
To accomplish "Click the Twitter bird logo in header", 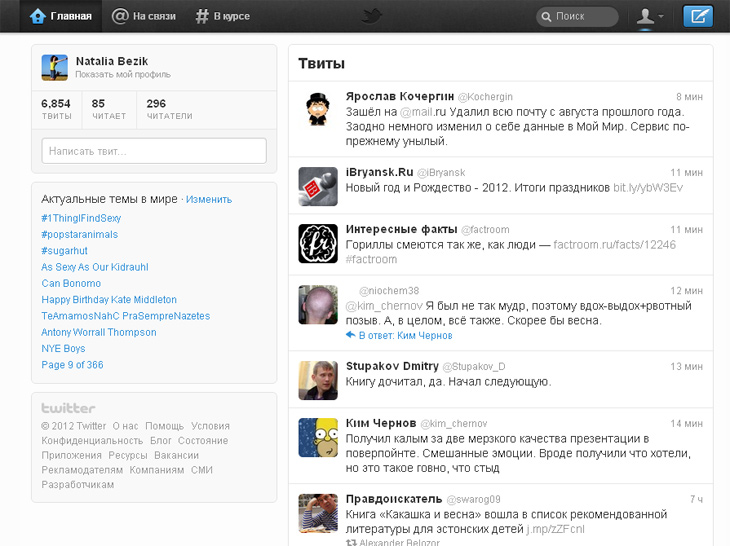I will click(x=372, y=16).
